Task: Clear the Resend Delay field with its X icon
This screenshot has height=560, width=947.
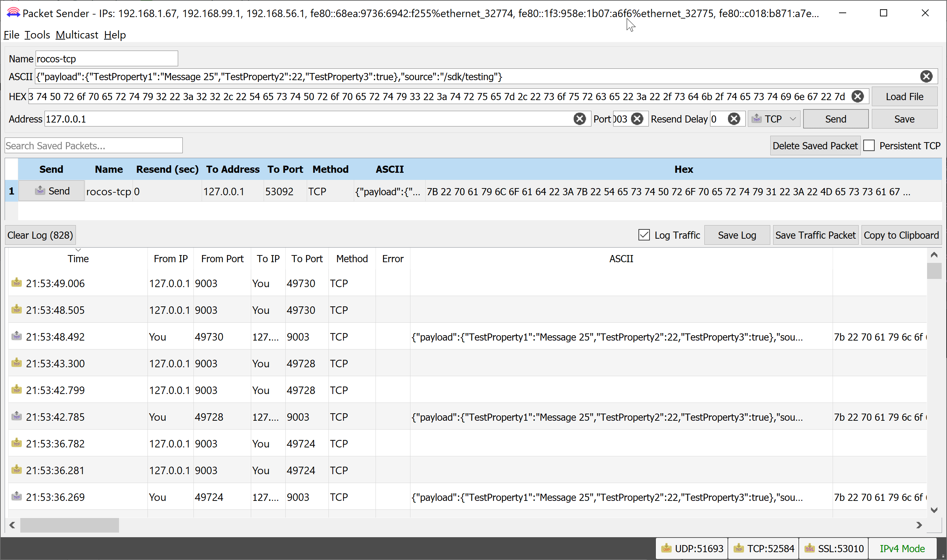Action: tap(734, 119)
